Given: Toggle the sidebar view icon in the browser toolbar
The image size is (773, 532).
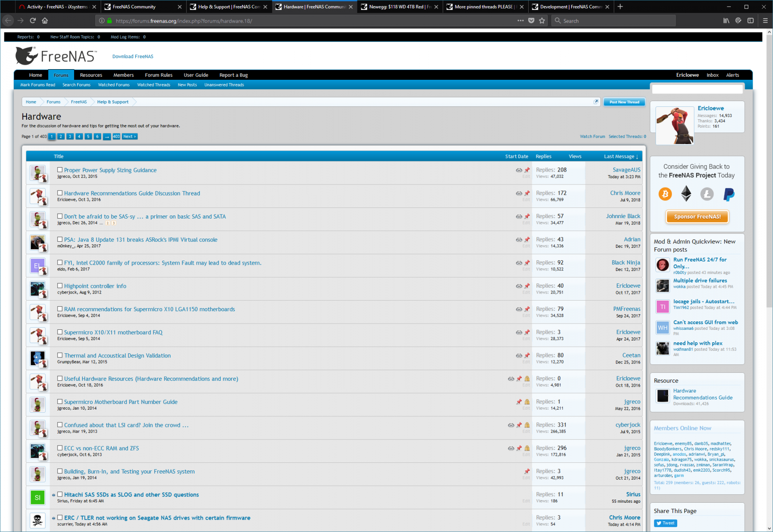Looking at the screenshot, I should pos(750,20).
